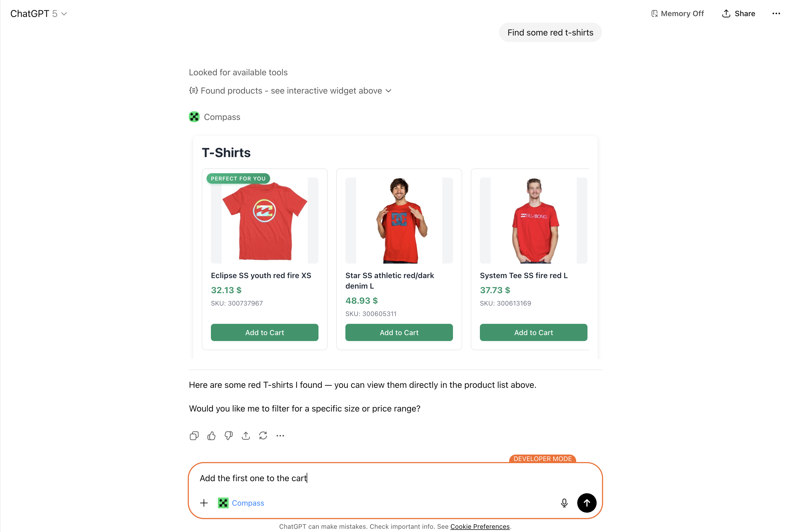The height and width of the screenshot is (532, 786).
Task: Add Star SS athletic shirt to cart
Action: click(399, 332)
